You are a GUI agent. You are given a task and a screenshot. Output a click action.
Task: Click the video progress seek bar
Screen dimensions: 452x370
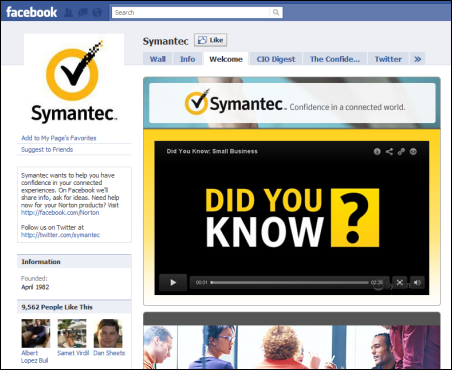(290, 283)
